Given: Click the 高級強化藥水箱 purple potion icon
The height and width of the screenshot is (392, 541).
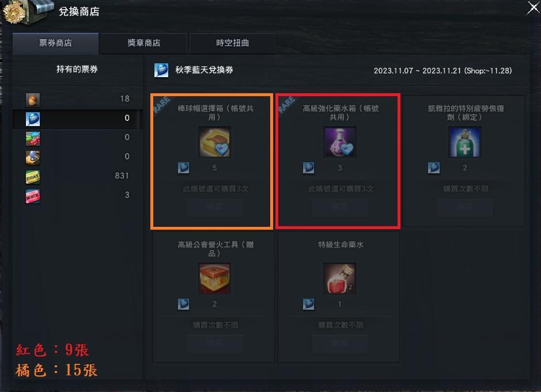Looking at the screenshot, I should click(x=339, y=142).
